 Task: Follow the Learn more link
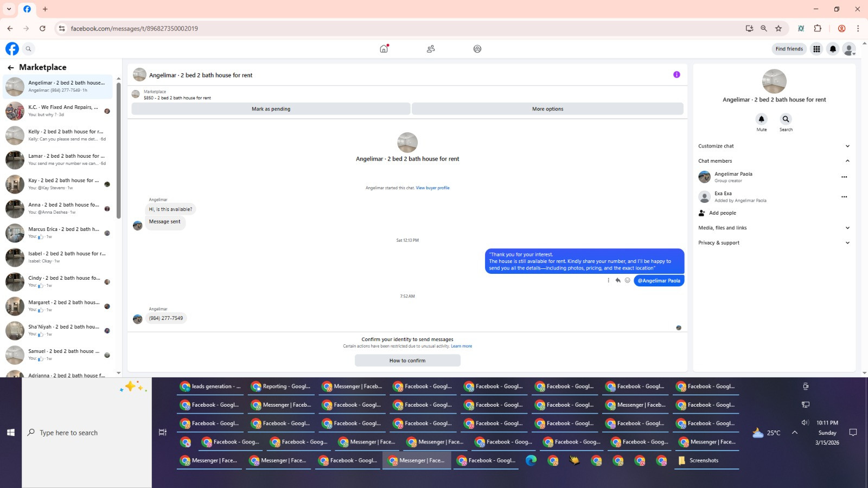461,346
